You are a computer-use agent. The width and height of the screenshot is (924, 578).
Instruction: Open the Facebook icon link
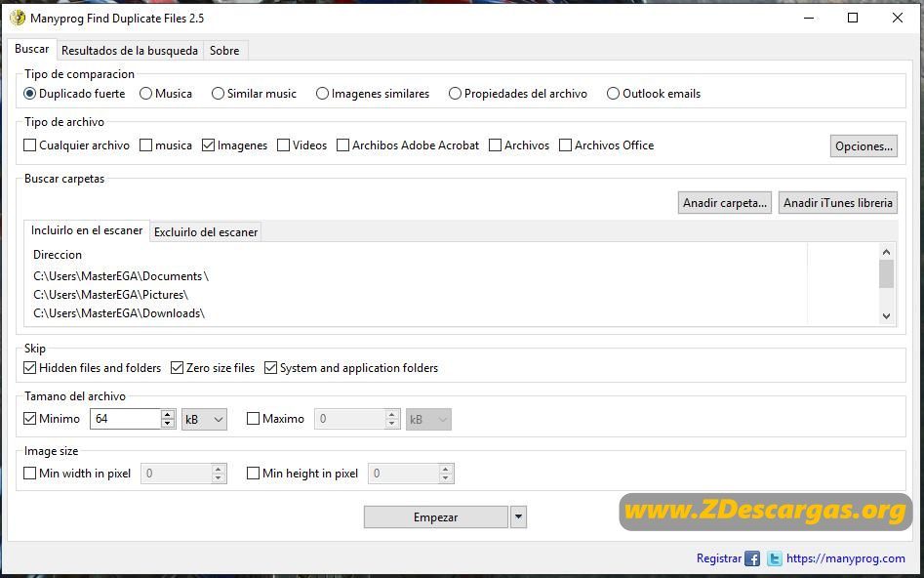click(752, 558)
